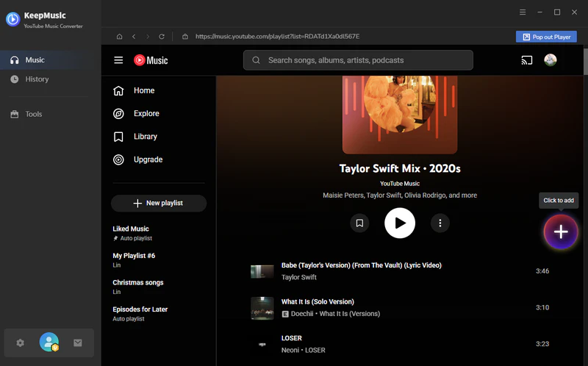The image size is (588, 366).
Task: Open the mail feedback icon
Action: (x=78, y=342)
